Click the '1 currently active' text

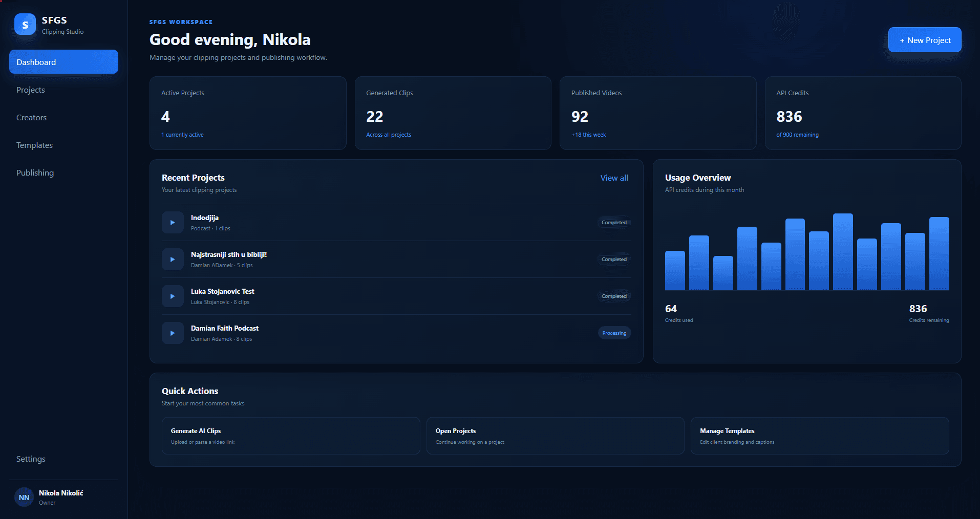tap(182, 135)
